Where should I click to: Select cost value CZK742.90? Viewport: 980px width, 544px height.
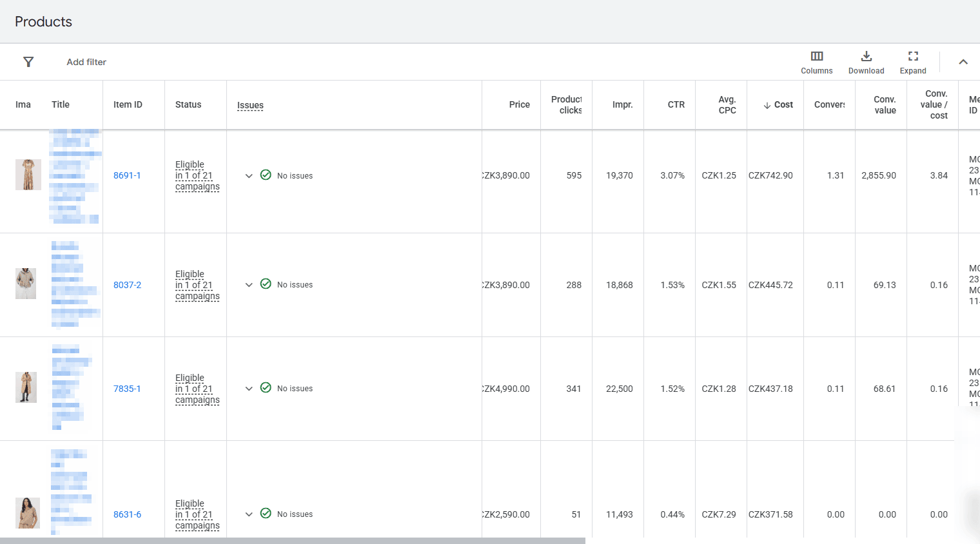[770, 175]
